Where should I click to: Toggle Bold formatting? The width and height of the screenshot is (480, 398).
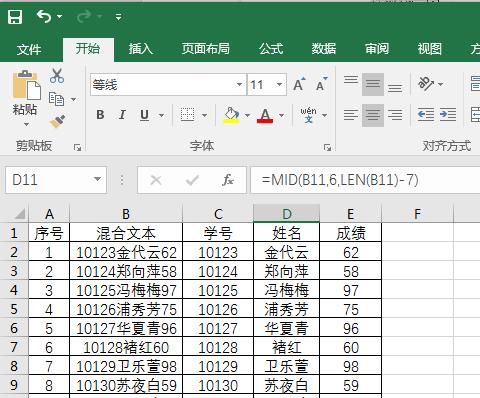point(100,115)
